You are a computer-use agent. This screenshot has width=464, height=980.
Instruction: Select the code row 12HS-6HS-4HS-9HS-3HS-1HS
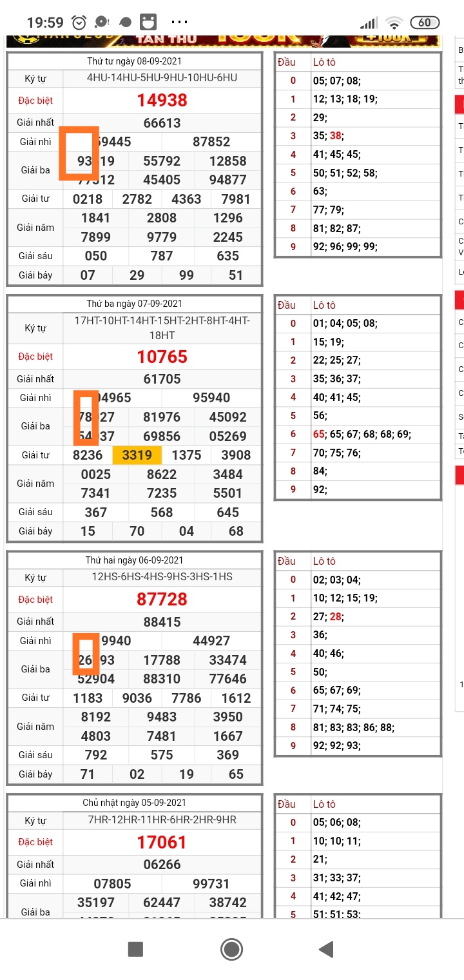162,576
